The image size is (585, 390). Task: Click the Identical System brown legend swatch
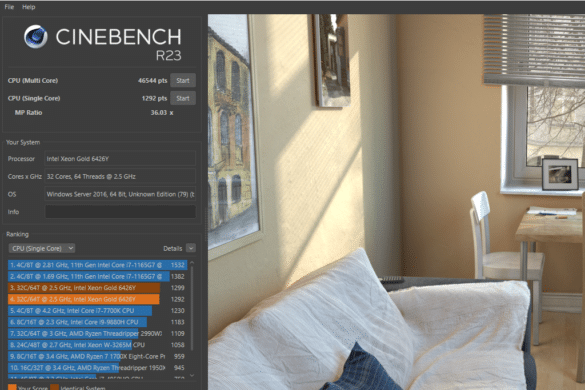(54, 387)
